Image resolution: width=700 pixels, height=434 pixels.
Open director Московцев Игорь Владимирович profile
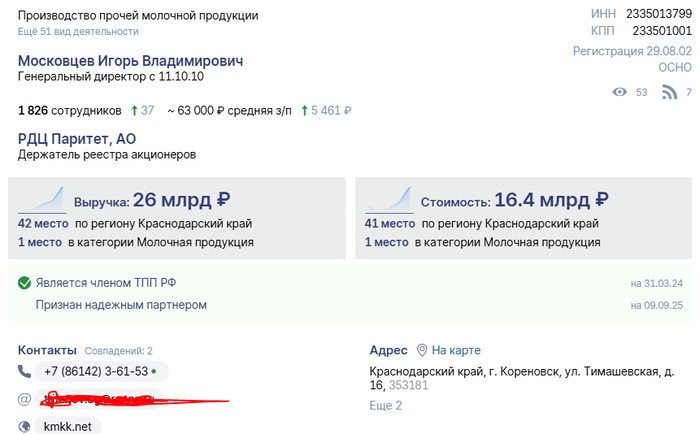click(x=130, y=61)
